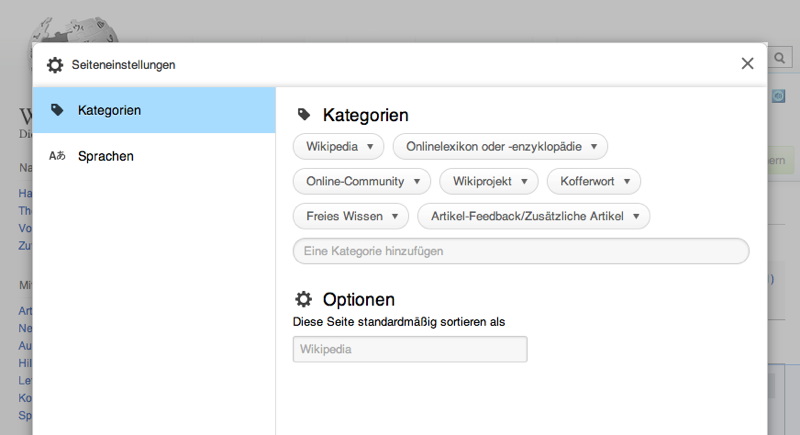This screenshot has height=435, width=800.
Task: Click the Onlinelexikon oder -enzyklopädie label
Action: click(494, 147)
